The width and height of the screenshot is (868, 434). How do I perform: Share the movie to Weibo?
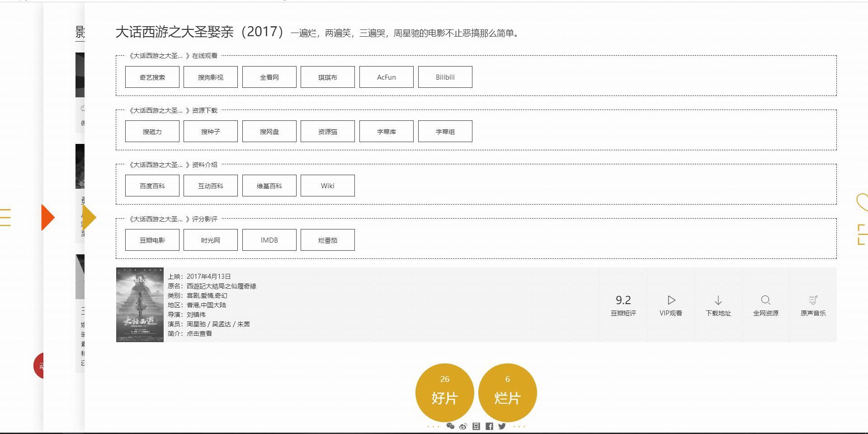pyautogui.click(x=463, y=426)
